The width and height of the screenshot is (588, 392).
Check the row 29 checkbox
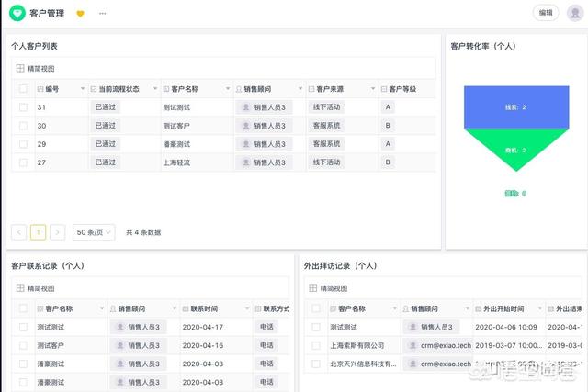click(23, 144)
